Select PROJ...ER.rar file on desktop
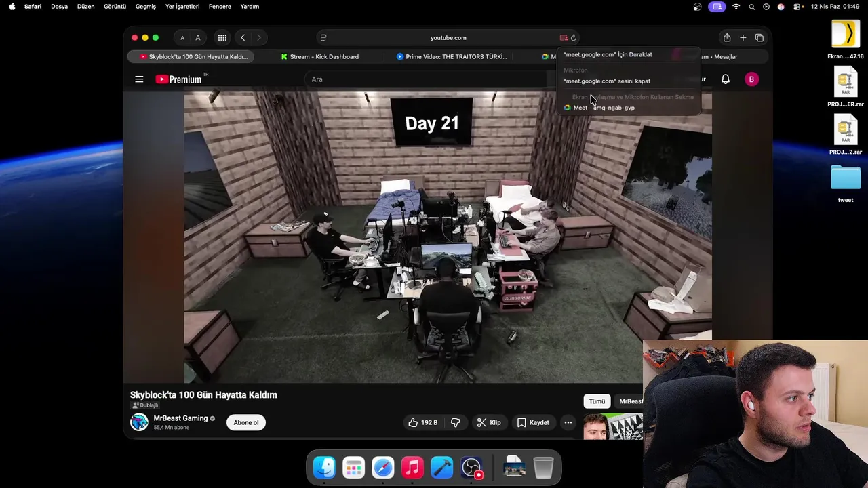 point(846,87)
